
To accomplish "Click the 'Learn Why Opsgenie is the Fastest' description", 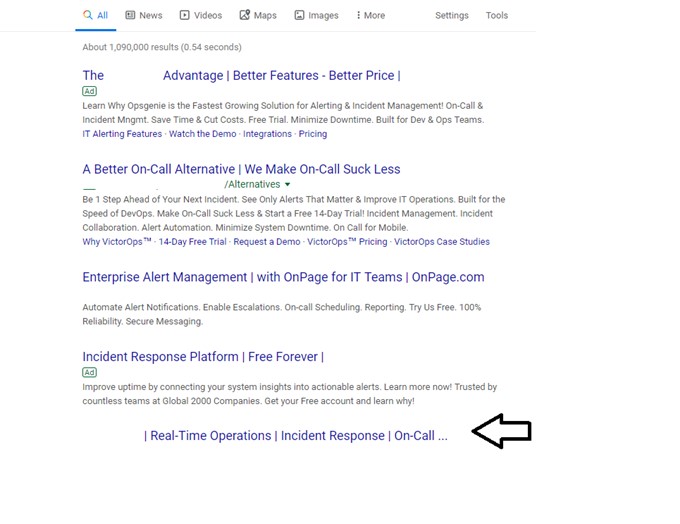I will pyautogui.click(x=283, y=113).
